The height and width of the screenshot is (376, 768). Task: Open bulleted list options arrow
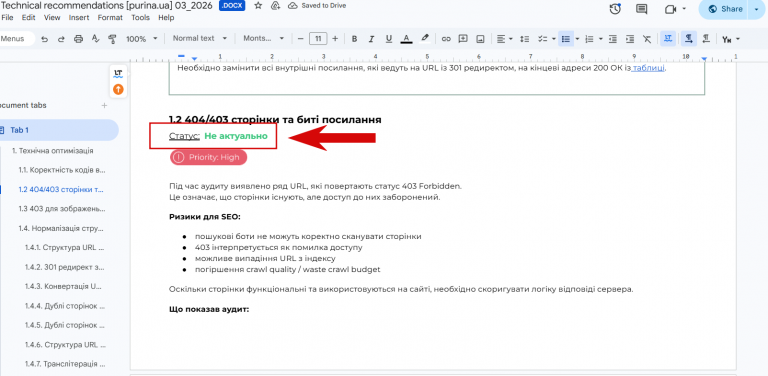577,39
